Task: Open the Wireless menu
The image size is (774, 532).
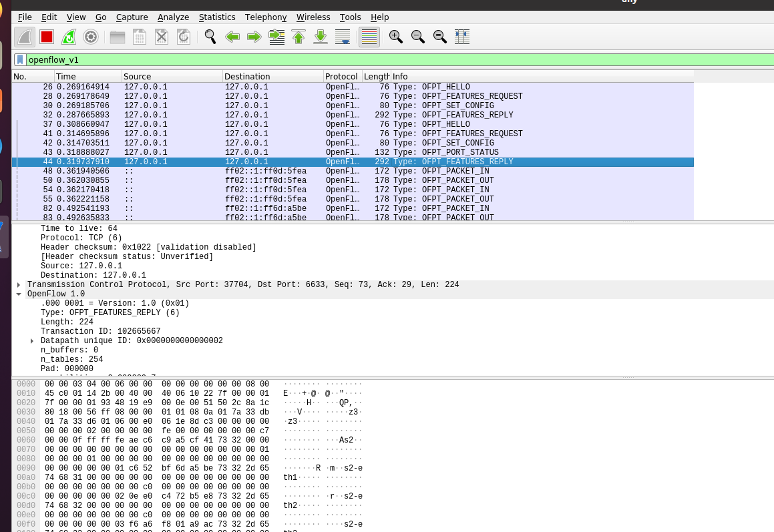Action: [313, 17]
